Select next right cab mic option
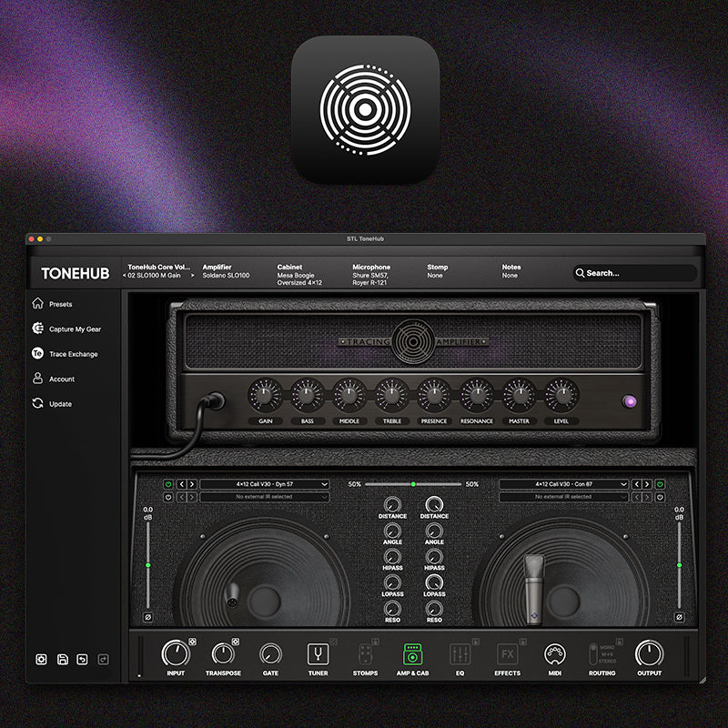The height and width of the screenshot is (728, 728). click(647, 484)
